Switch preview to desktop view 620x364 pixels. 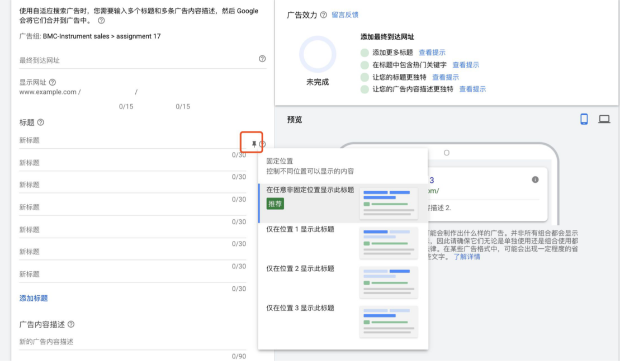coord(605,119)
